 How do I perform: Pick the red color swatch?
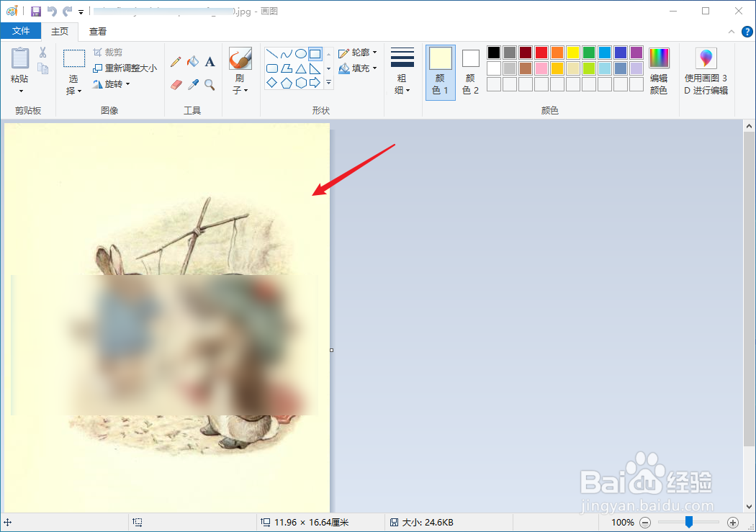pos(541,52)
